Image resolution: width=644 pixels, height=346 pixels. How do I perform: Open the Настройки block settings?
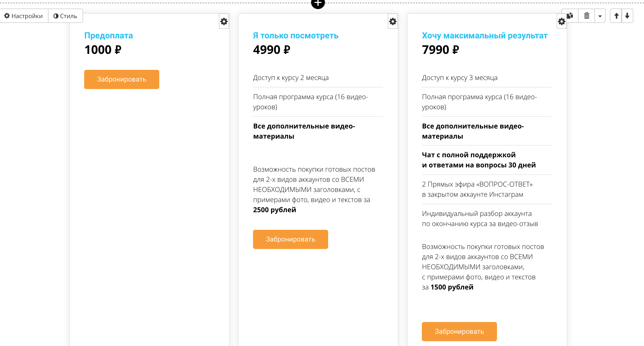23,16
